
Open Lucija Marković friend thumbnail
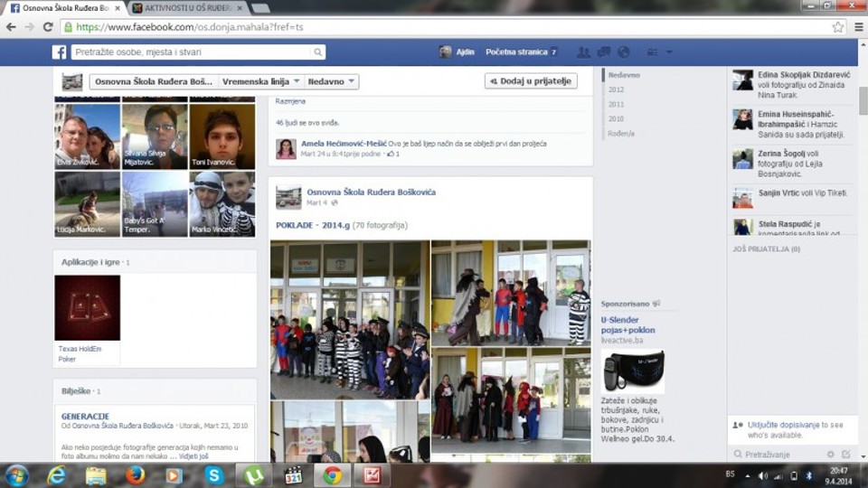pyautogui.click(x=87, y=203)
